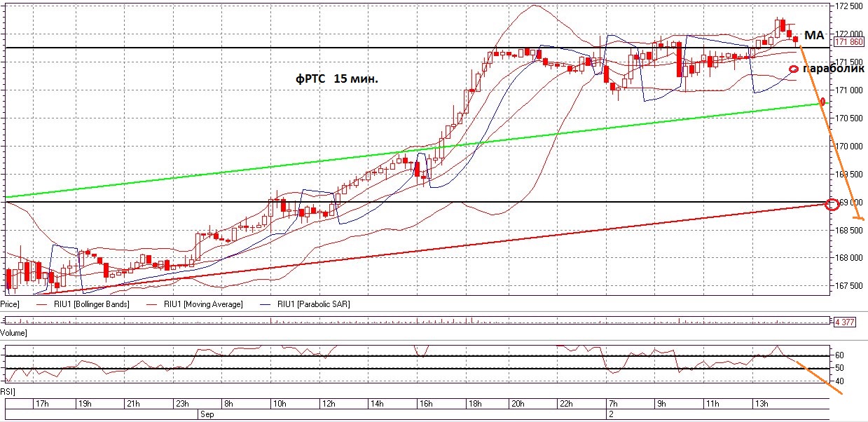Click the 8h time axis label
868x422 pixels.
[x=227, y=404]
